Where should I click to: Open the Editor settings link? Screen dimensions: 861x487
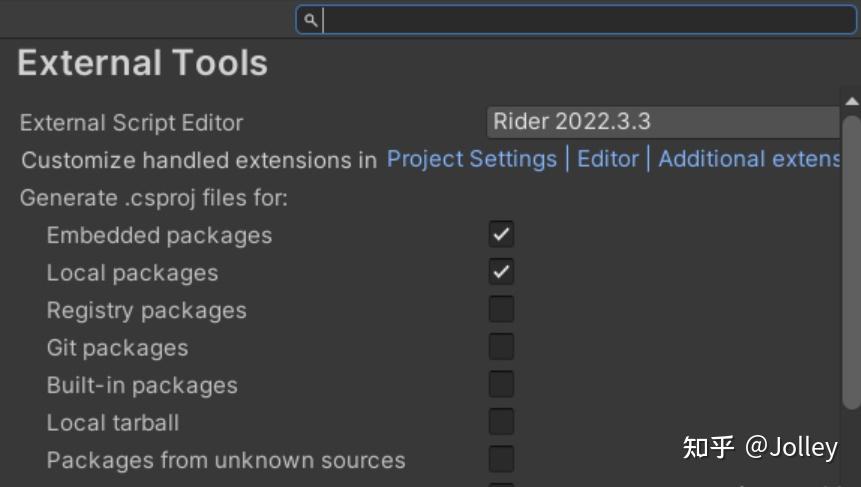(x=607, y=159)
